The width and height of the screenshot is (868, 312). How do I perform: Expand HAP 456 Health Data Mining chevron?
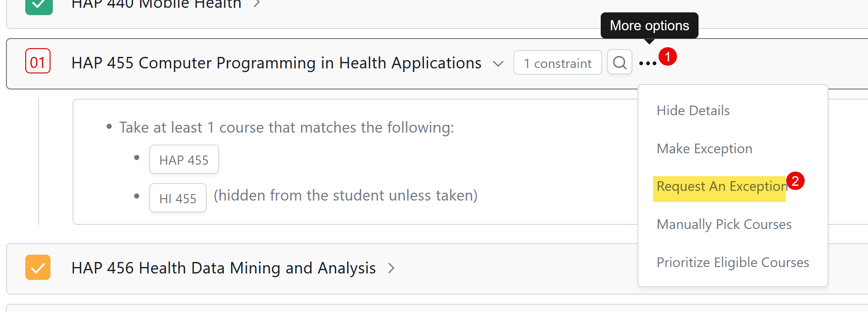(x=391, y=268)
